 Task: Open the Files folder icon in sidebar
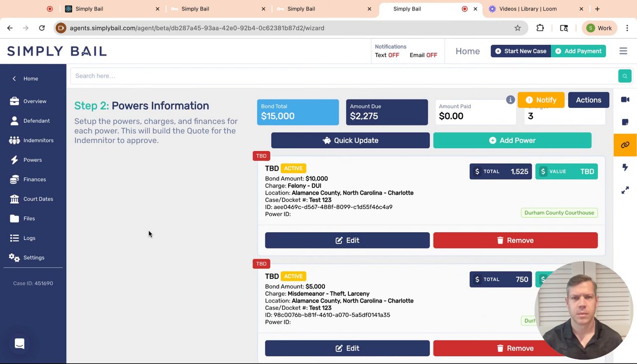coord(14,218)
